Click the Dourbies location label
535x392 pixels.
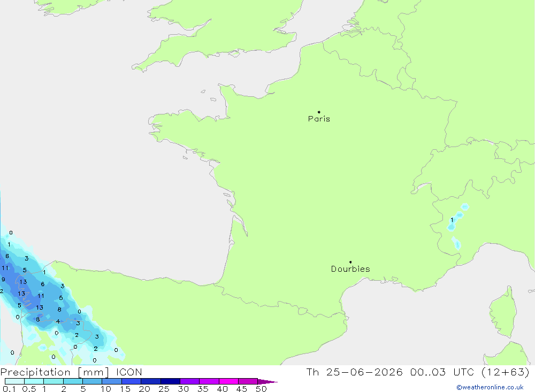[x=350, y=269]
